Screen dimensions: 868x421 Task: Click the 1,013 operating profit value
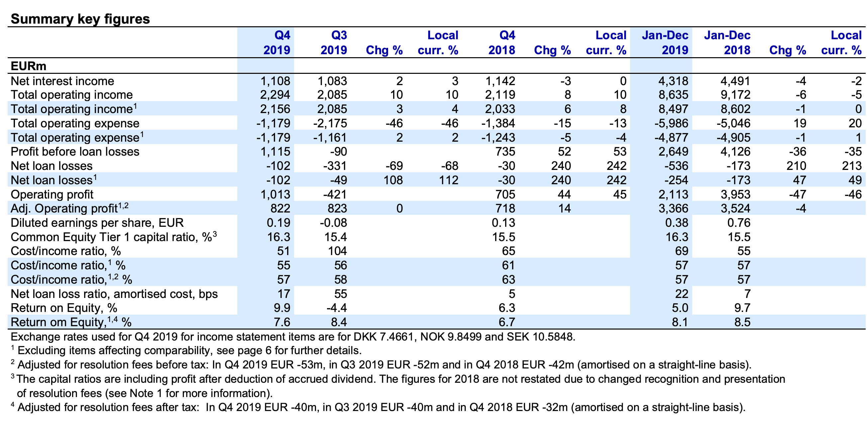[275, 195]
